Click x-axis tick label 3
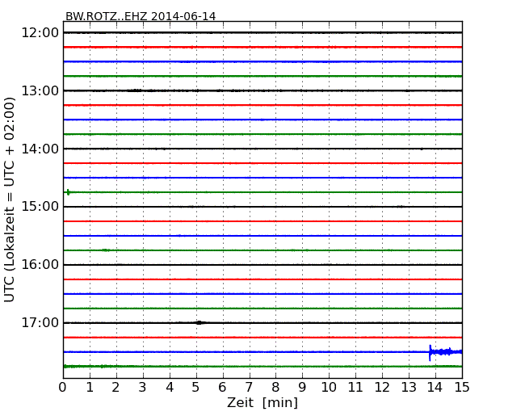The height and width of the screenshot is (420, 525). [x=143, y=388]
